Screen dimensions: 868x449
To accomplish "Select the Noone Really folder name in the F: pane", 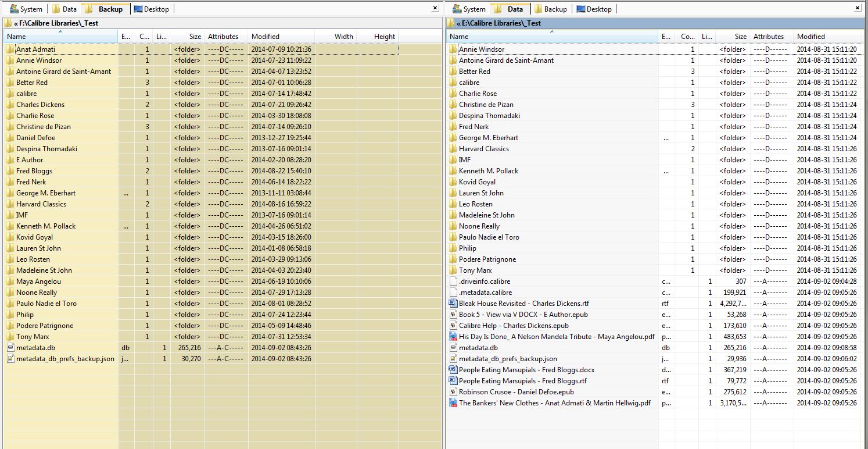I will pyautogui.click(x=37, y=293).
